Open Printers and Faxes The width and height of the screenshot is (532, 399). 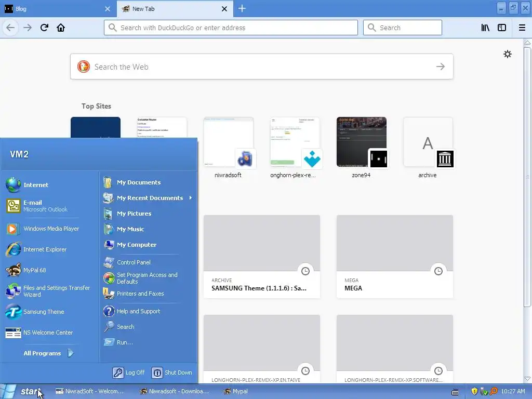[x=148, y=294]
